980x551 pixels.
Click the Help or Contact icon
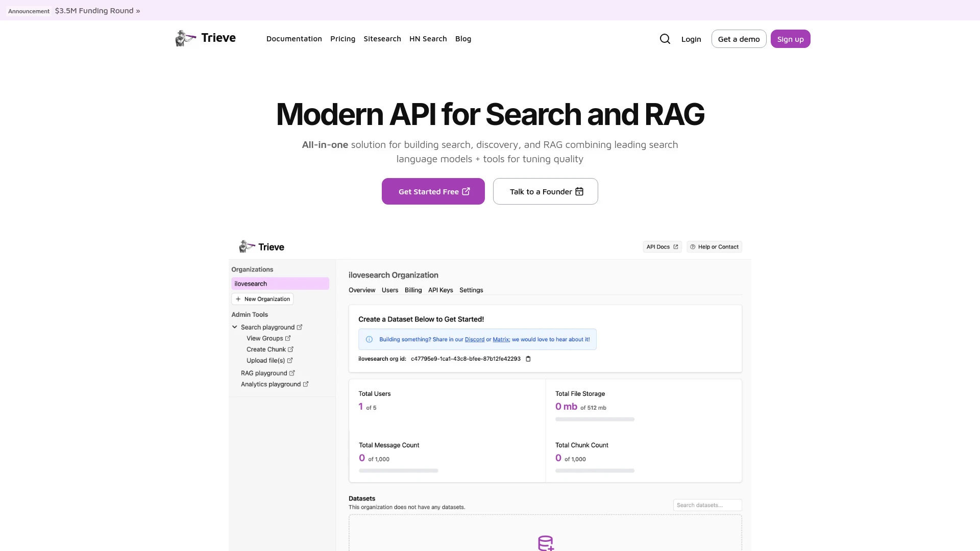[x=693, y=246]
